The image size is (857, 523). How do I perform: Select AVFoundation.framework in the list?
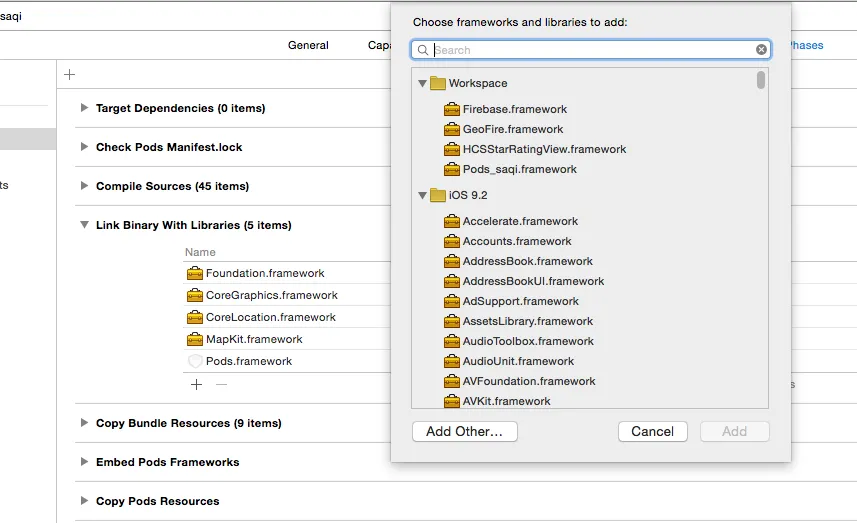pyautogui.click(x=528, y=381)
